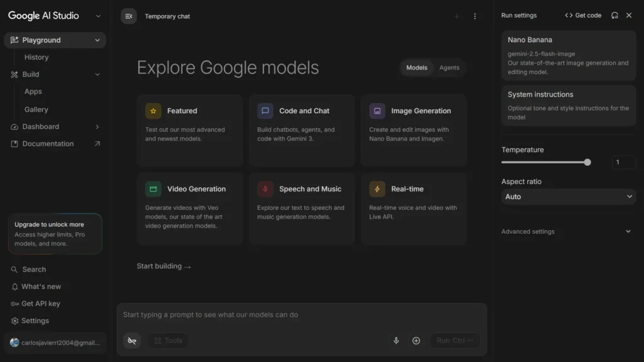Expand the Google AI Studio header dropdown
Image resolution: width=644 pixels, height=362 pixels.
(x=98, y=16)
